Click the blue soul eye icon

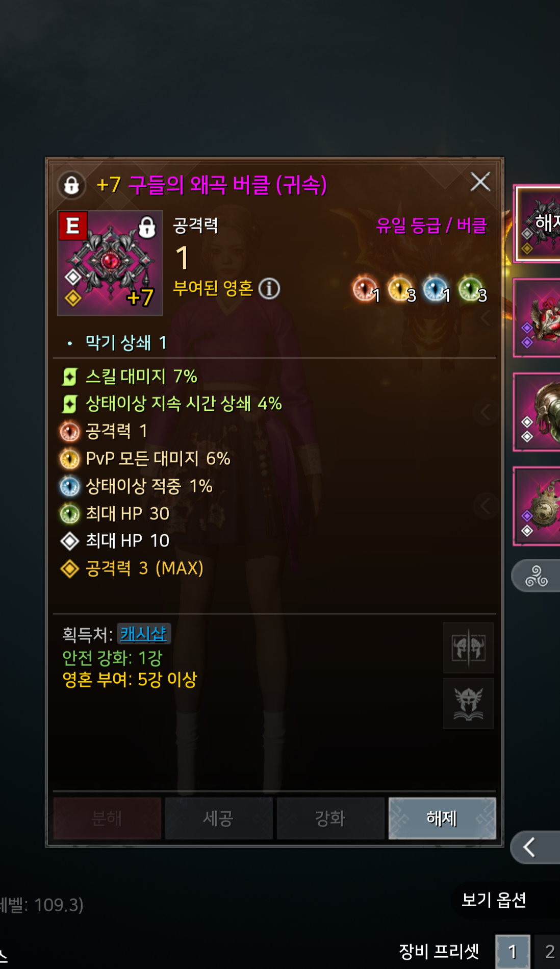point(435,289)
